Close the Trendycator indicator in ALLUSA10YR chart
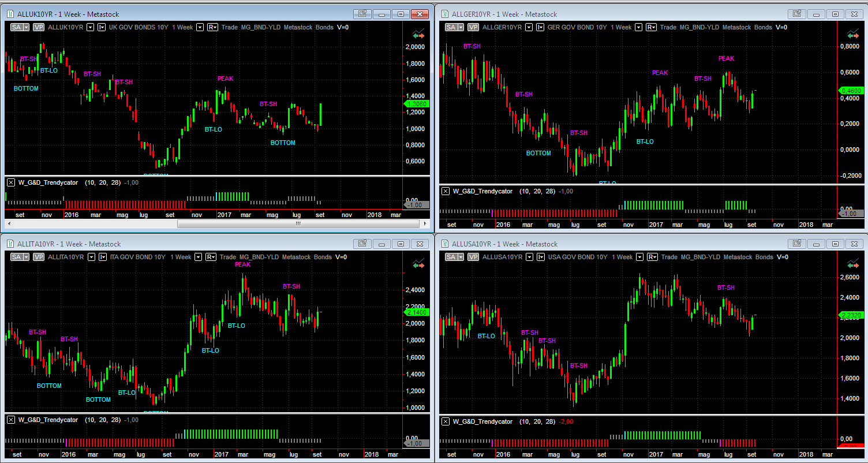Image resolution: width=868 pixels, height=463 pixels. pyautogui.click(x=445, y=421)
